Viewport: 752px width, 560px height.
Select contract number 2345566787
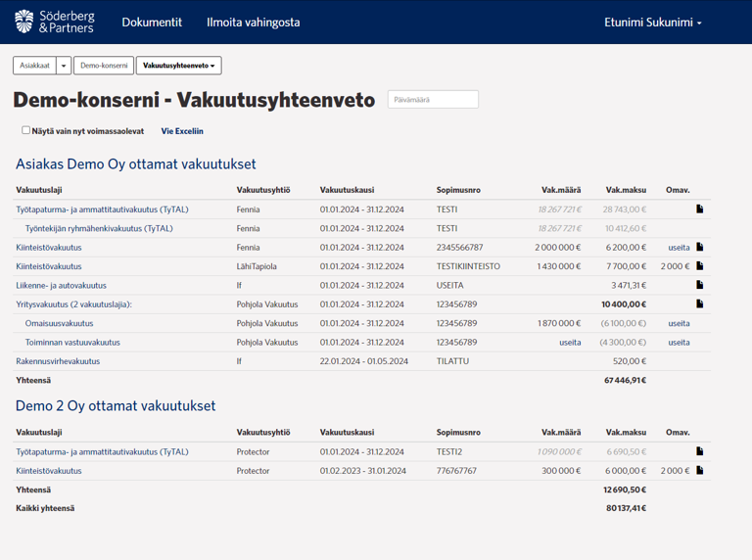[459, 248]
